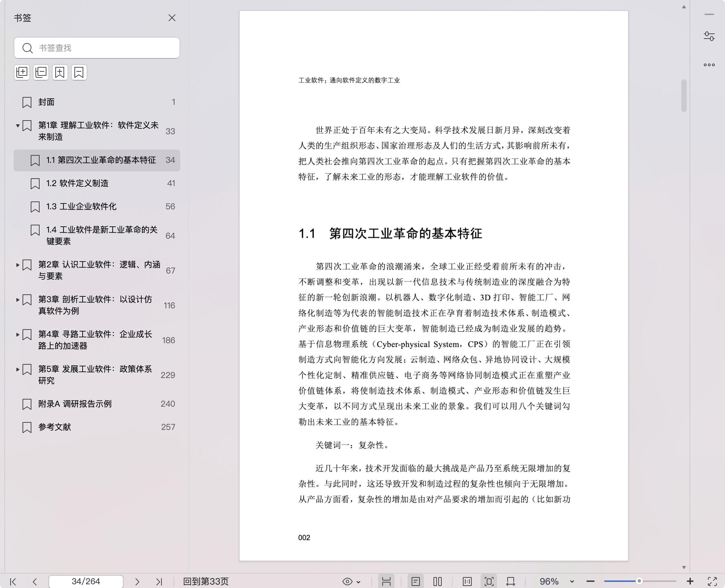
Task: Open the 封面 bookmark
Action: [x=97, y=102]
